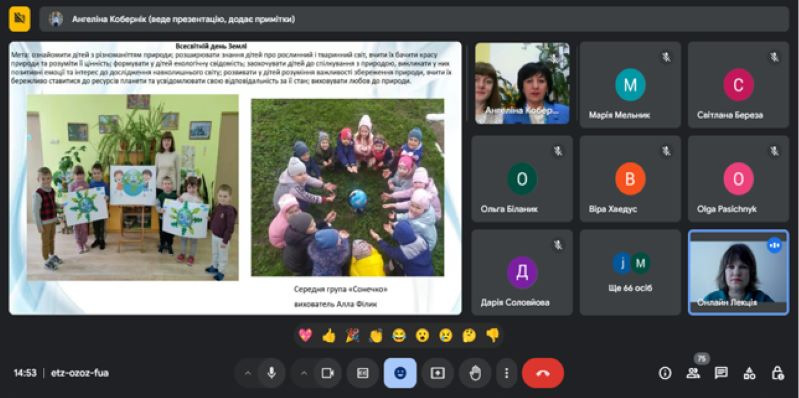Select Світлана Береза participant tile

tap(738, 85)
